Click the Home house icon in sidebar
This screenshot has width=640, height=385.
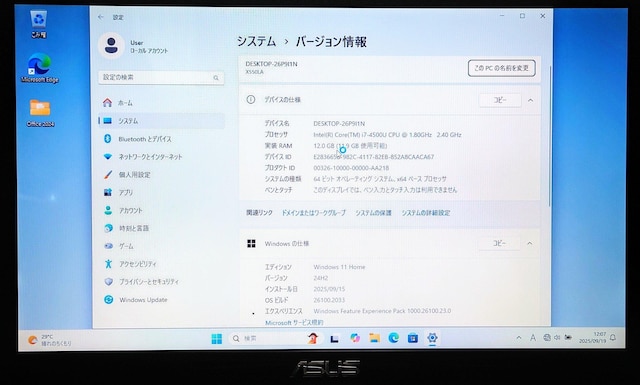point(107,102)
